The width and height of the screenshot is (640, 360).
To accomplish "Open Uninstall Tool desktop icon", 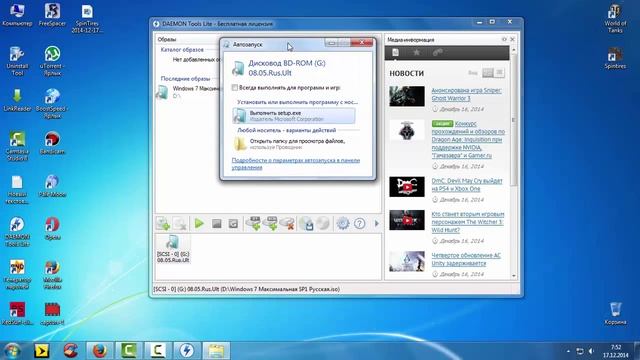I will (x=17, y=61).
